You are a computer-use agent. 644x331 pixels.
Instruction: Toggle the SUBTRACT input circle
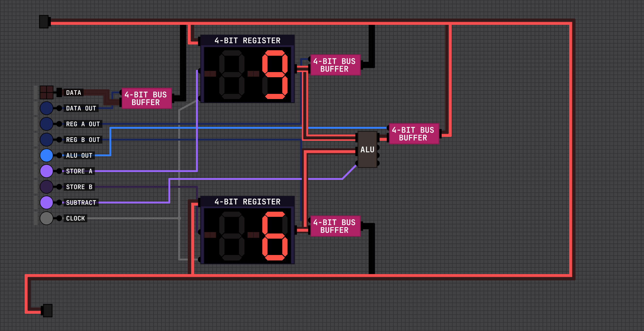pyautogui.click(x=46, y=203)
